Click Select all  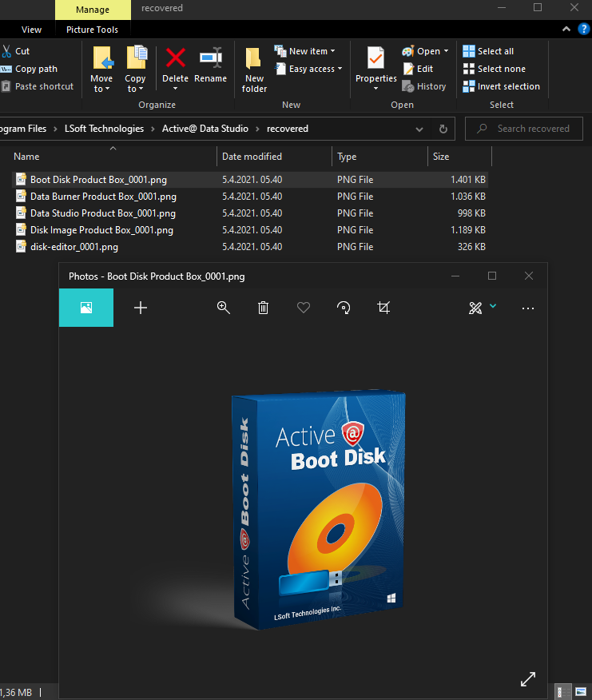click(x=488, y=51)
